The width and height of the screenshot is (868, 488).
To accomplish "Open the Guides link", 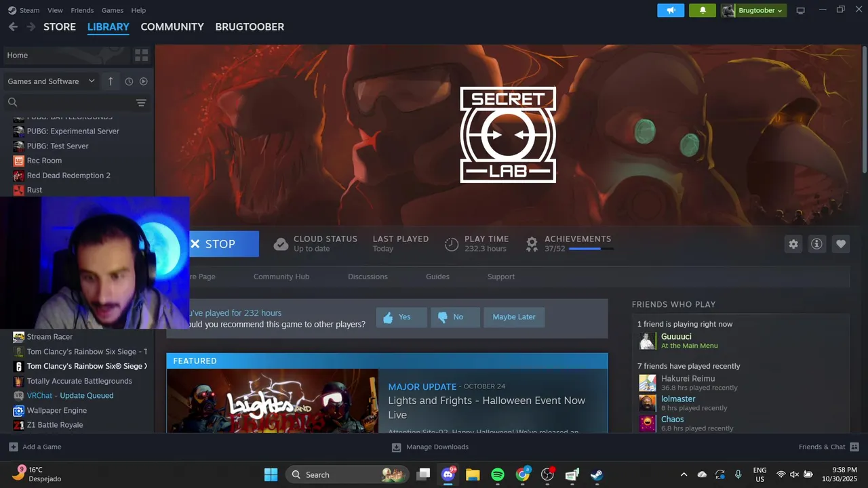I will click(437, 277).
